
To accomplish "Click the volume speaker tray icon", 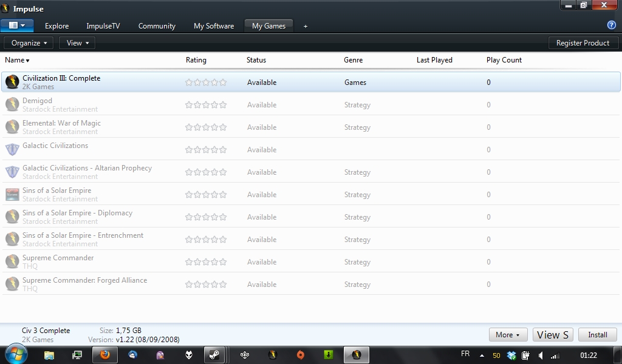I will click(540, 356).
